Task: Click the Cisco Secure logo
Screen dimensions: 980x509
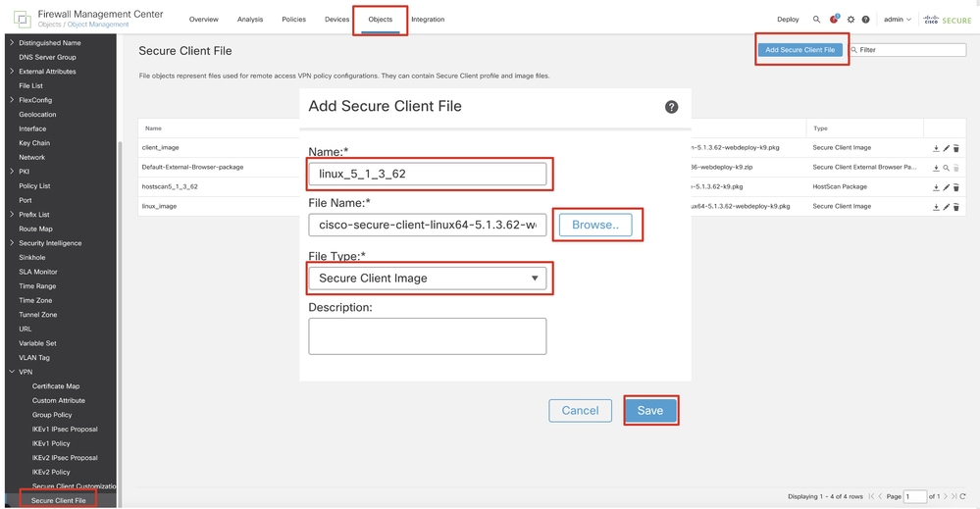Action: (948, 20)
